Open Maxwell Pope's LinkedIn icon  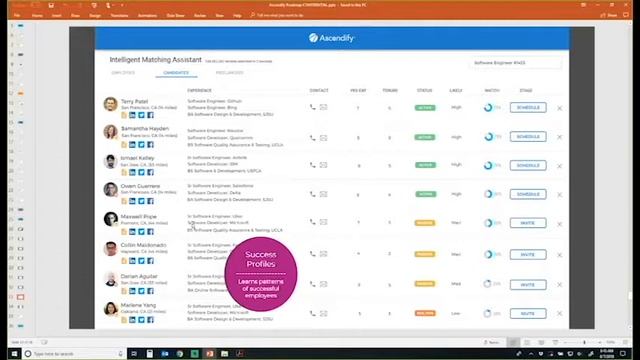click(132, 231)
